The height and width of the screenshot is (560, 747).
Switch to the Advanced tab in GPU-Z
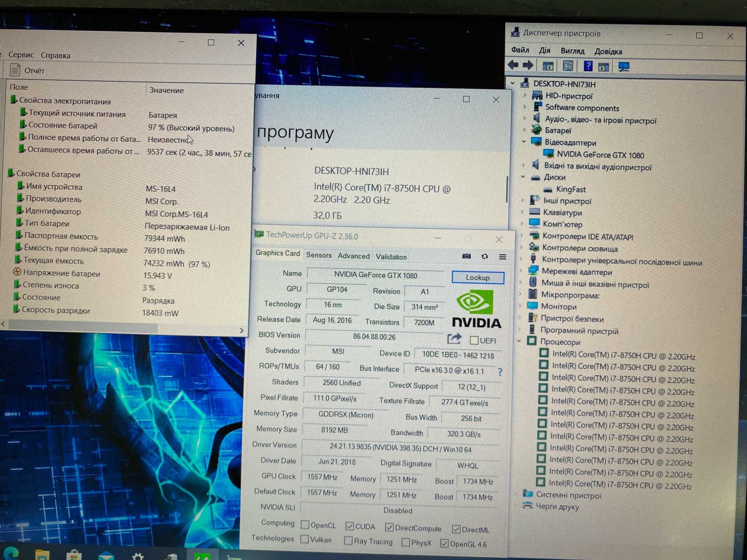point(353,256)
